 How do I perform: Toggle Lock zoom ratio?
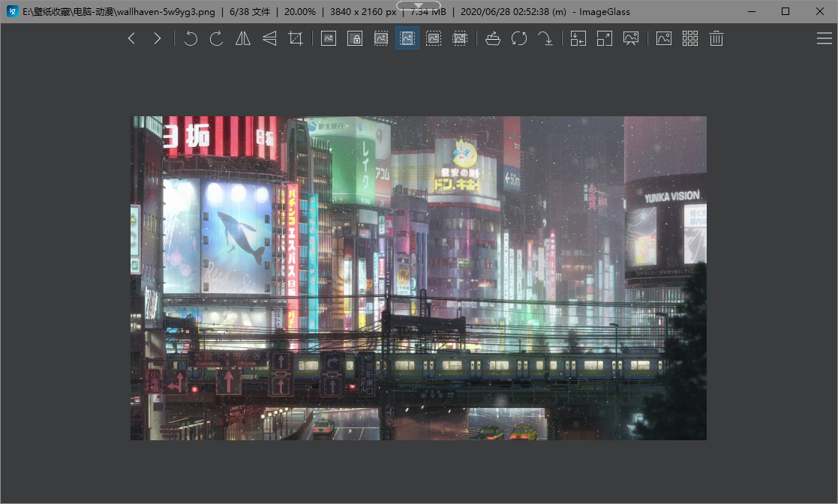coord(355,38)
